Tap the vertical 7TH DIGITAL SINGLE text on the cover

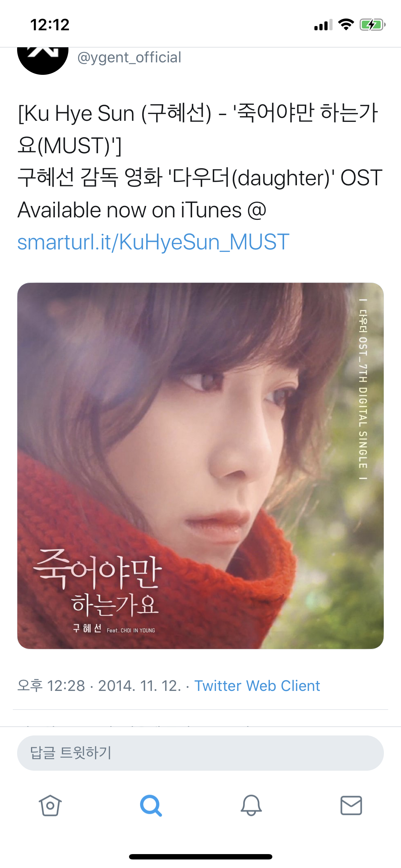click(363, 389)
